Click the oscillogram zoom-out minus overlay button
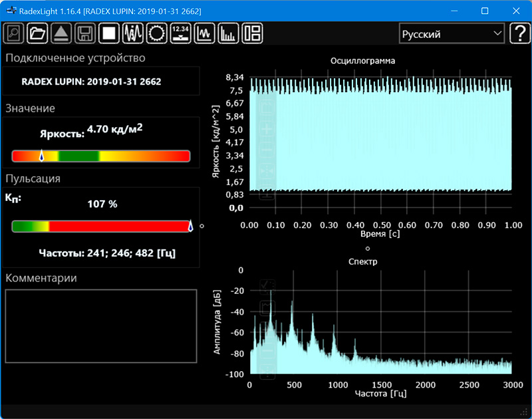Viewport: 532px width, 419px height. pyautogui.click(x=267, y=150)
